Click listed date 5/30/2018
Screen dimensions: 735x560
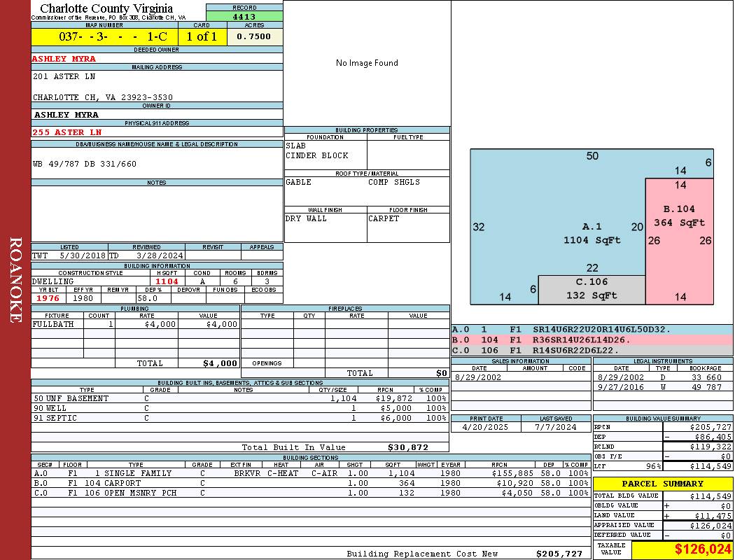pos(83,256)
